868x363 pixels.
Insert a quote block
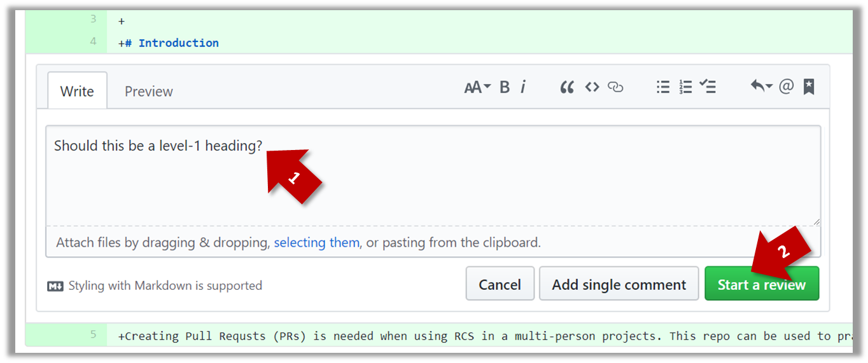click(566, 88)
